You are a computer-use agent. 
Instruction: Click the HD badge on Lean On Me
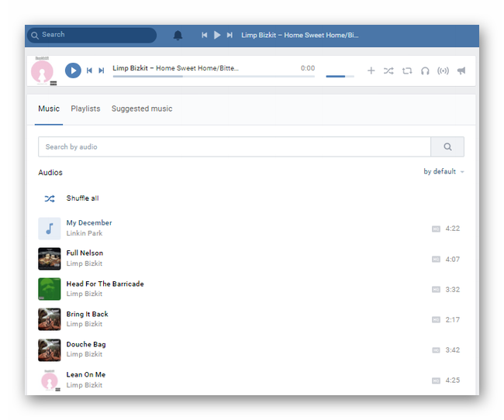[436, 380]
